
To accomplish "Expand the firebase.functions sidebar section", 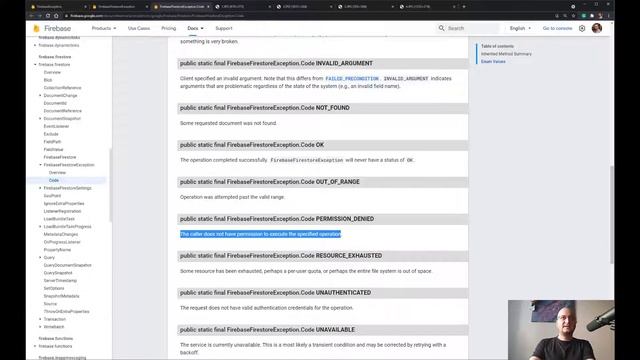I will (x=35, y=346).
